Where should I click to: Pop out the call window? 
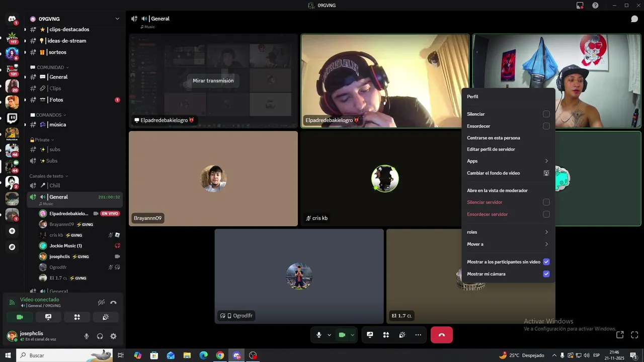620,335
